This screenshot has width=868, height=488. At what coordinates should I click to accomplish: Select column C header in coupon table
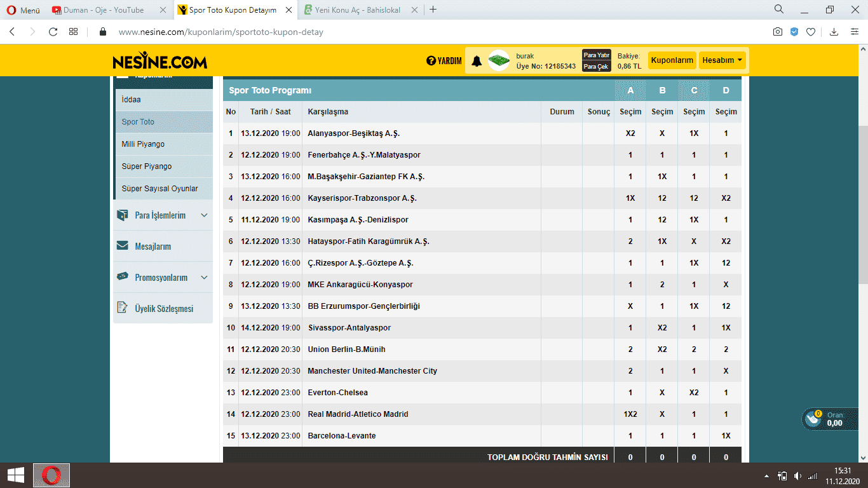(694, 90)
